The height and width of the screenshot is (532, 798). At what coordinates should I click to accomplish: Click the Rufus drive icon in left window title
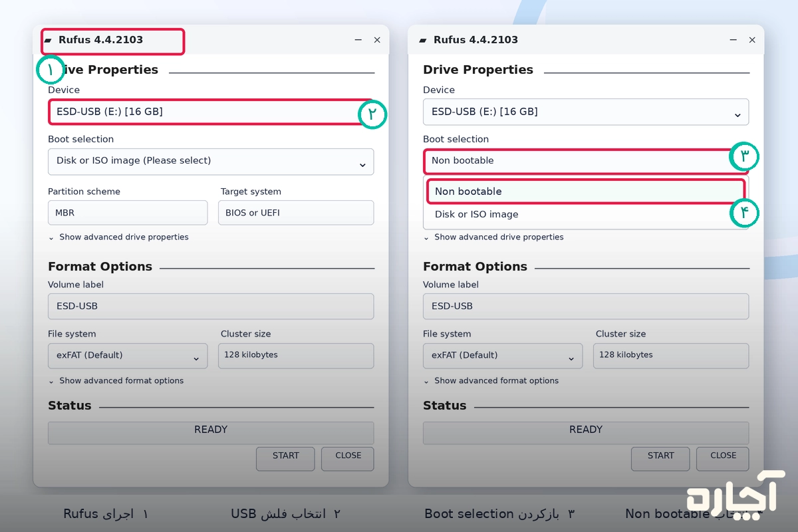coord(48,41)
